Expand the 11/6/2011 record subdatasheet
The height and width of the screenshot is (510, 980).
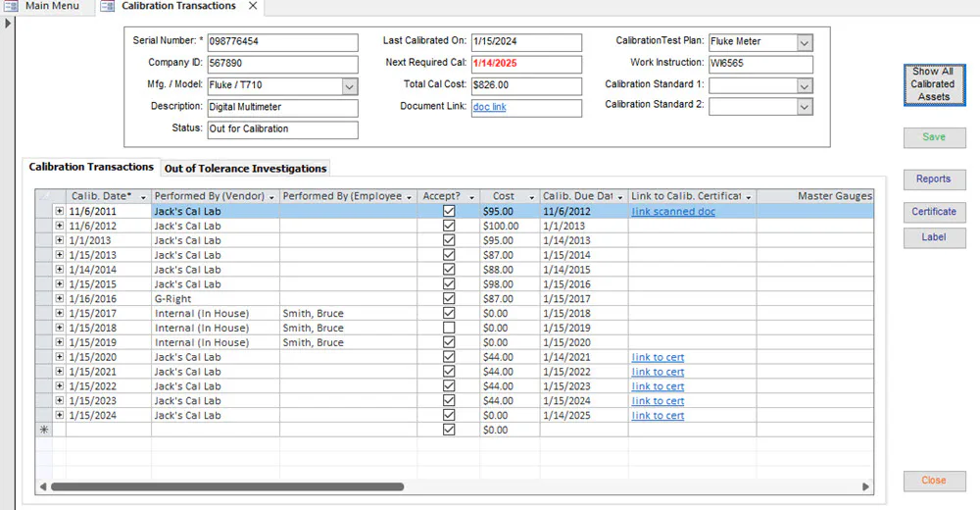click(59, 211)
